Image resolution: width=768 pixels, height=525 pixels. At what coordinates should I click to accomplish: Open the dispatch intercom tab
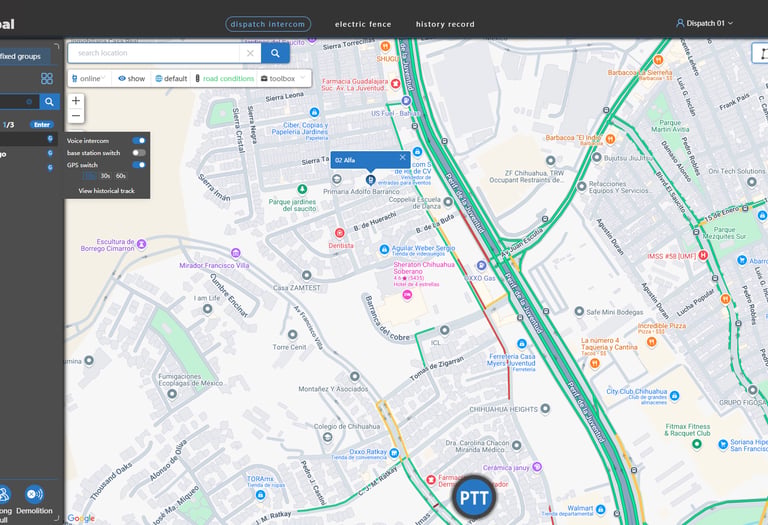tap(268, 24)
